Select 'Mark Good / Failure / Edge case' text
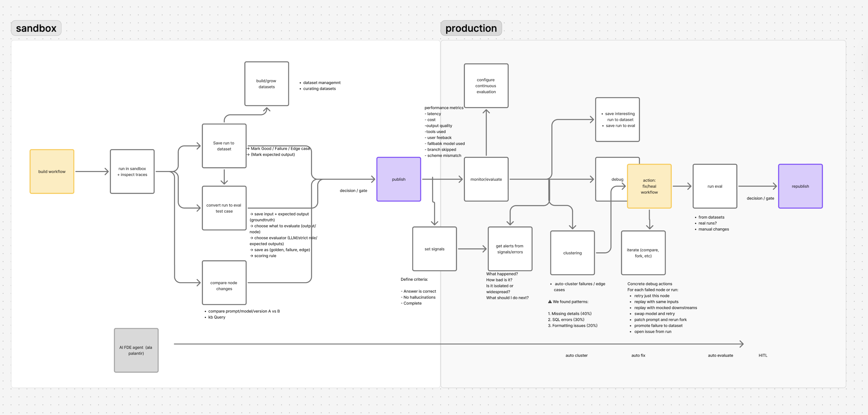The height and width of the screenshot is (415, 868). tap(280, 149)
